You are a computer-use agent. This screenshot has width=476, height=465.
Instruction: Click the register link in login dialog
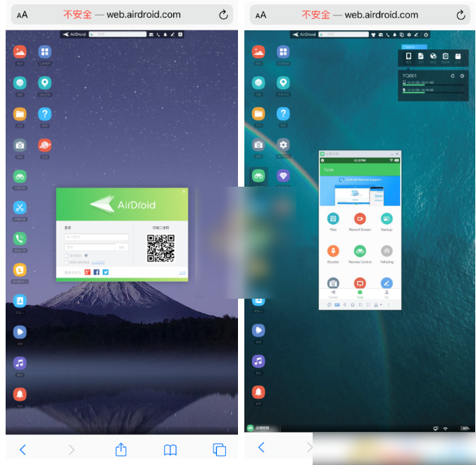[x=182, y=273]
